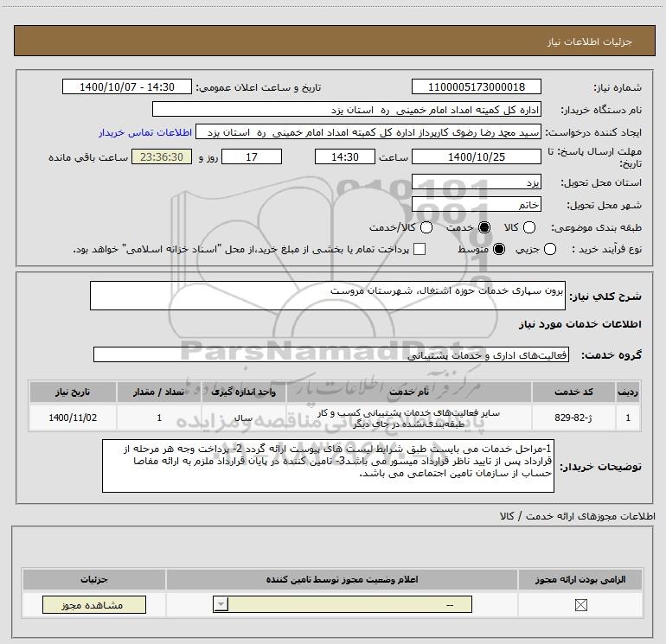This screenshot has width=666, height=644.
Task: Click the شماره نیاز field 1100005173000018
Action: pyautogui.click(x=476, y=86)
